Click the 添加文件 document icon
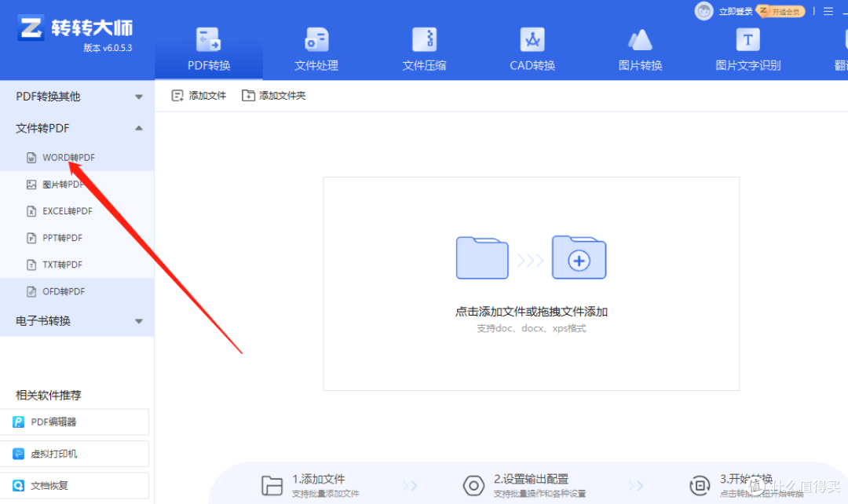848x504 pixels. pyautogui.click(x=177, y=96)
